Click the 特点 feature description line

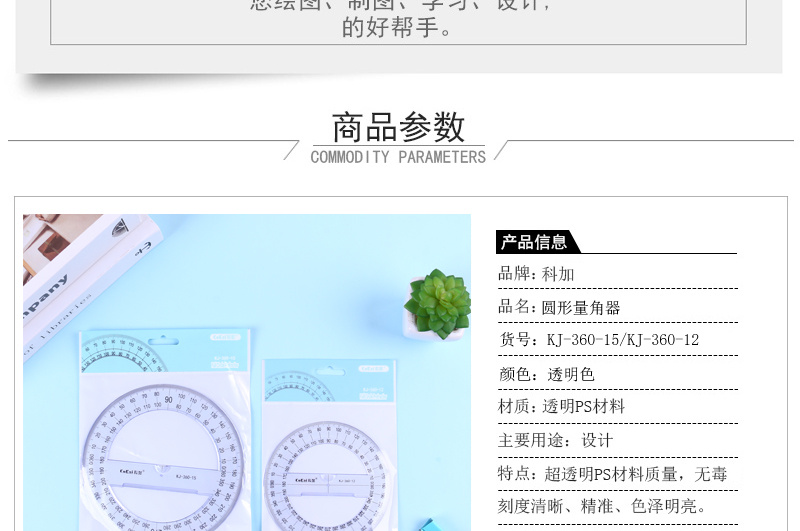click(x=613, y=474)
